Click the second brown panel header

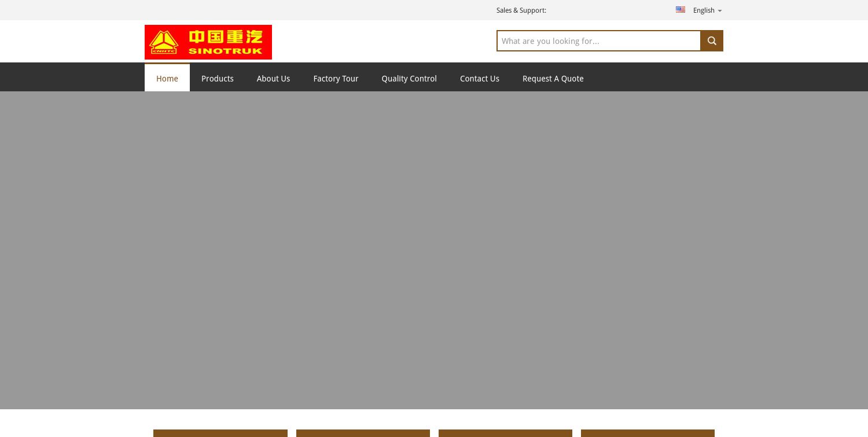pos(363,434)
